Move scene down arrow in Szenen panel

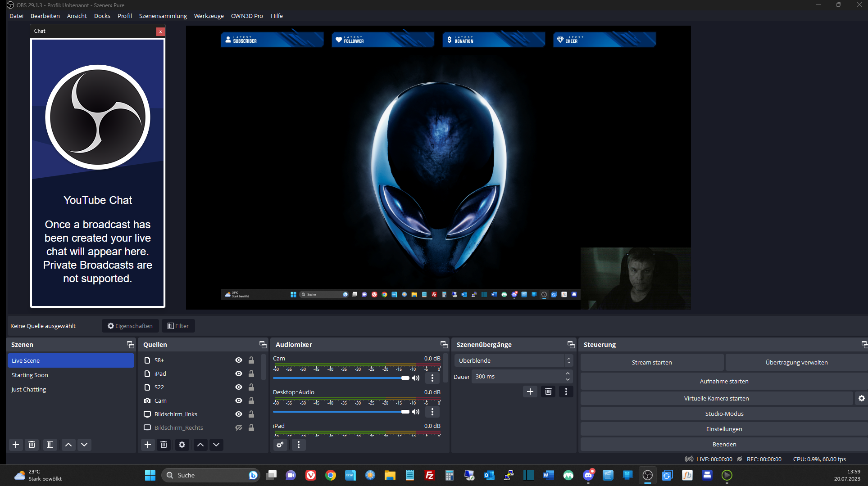pyautogui.click(x=84, y=445)
